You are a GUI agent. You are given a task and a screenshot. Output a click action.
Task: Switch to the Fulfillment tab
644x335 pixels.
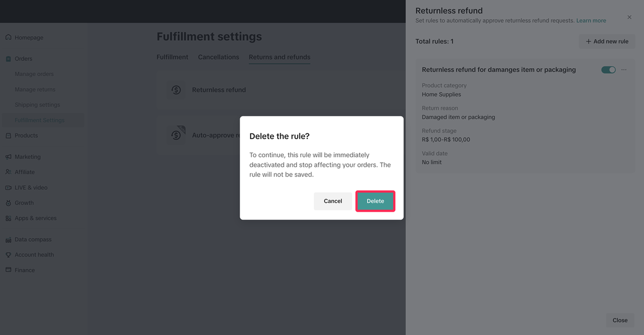tap(172, 57)
